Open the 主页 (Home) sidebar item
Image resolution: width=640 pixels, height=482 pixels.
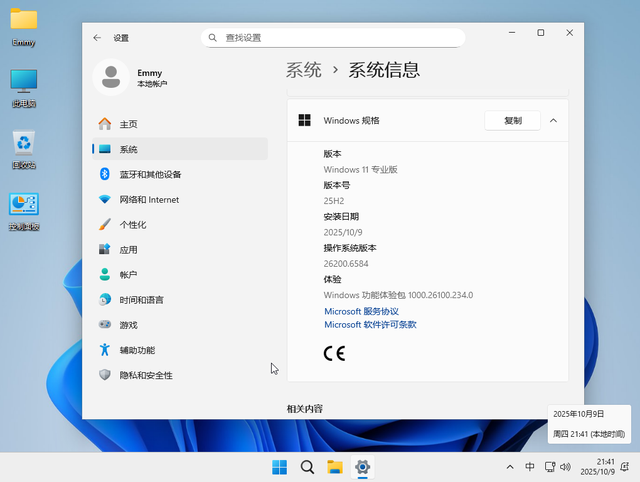128,124
